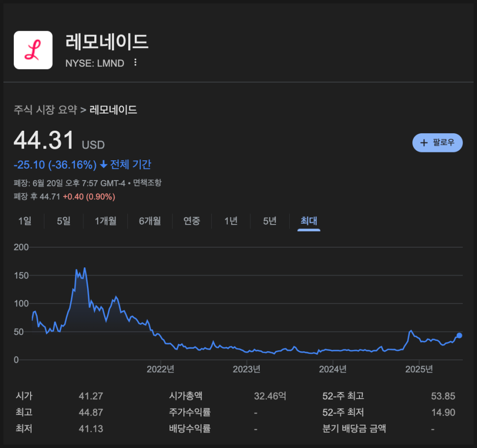
Task: Click the 주가수익률 label
Action: pyautogui.click(x=190, y=412)
